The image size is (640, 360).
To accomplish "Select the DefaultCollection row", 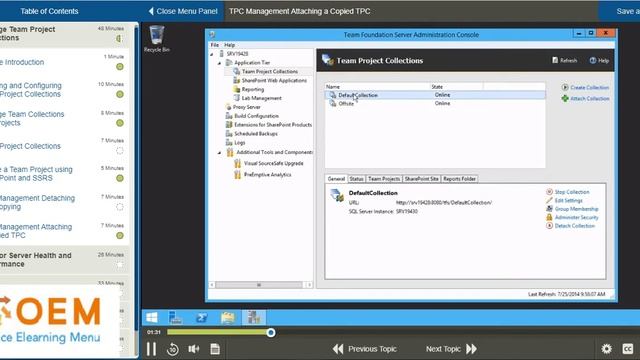I will click(x=435, y=95).
